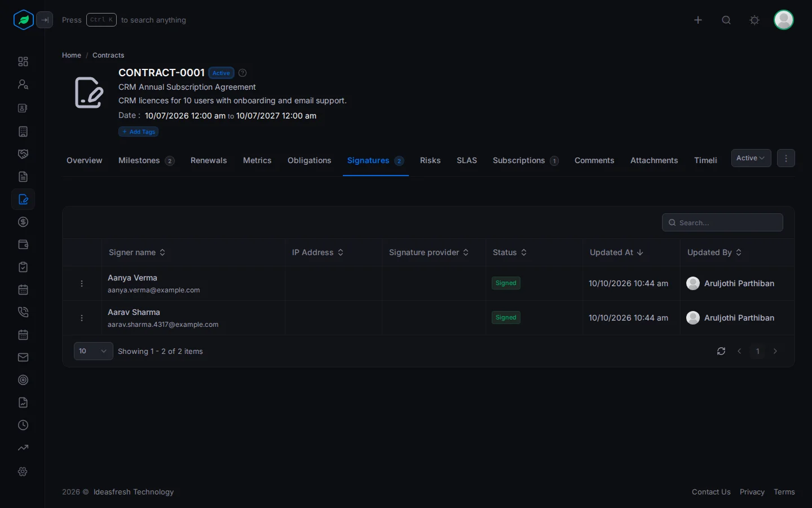Click the help question mark beside Active
The height and width of the screenshot is (508, 812).
pyautogui.click(x=242, y=73)
